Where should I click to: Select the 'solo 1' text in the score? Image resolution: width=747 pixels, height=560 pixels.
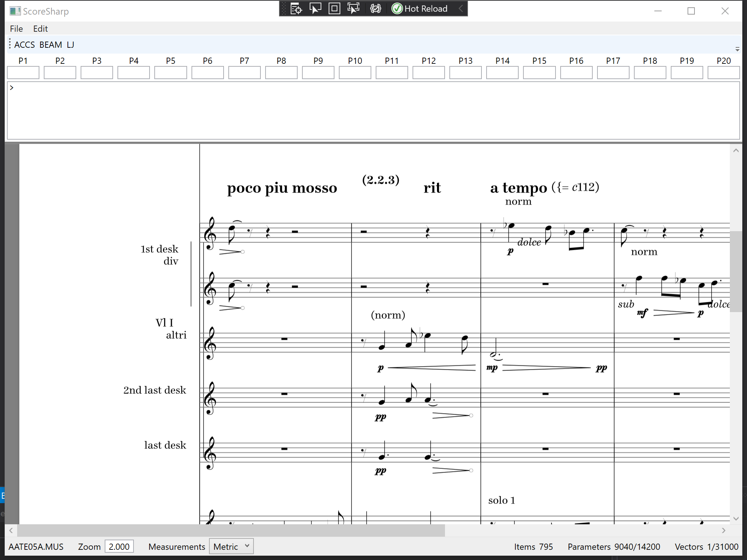[x=502, y=500]
